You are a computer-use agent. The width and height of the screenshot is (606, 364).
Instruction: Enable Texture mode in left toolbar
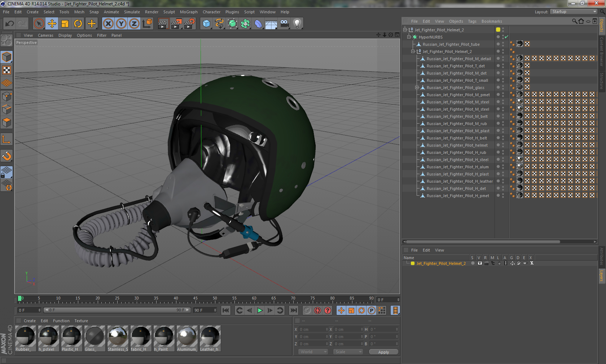[x=6, y=70]
